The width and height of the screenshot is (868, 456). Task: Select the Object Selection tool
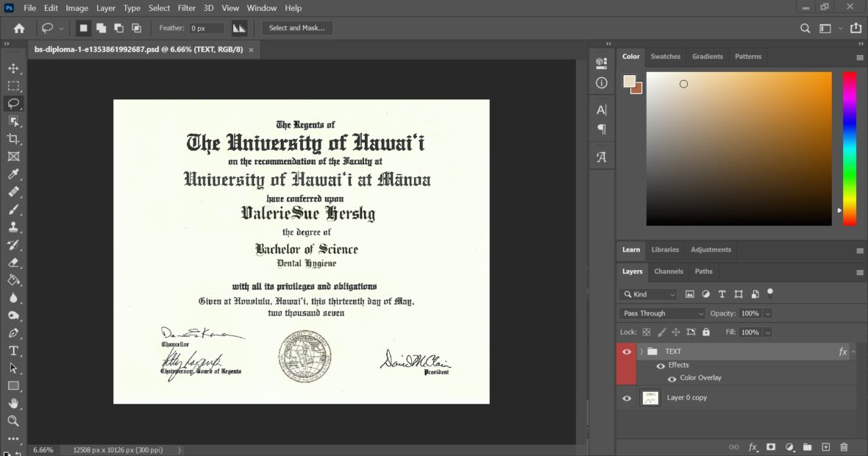pyautogui.click(x=13, y=121)
